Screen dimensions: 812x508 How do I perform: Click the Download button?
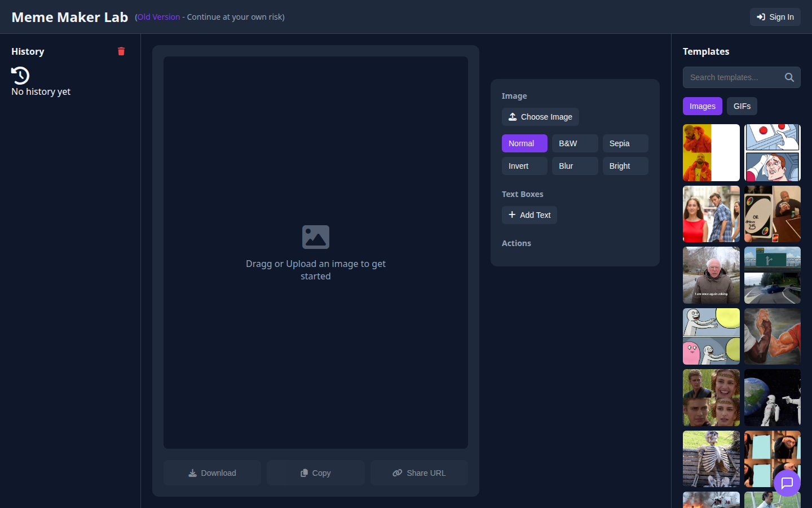click(212, 473)
